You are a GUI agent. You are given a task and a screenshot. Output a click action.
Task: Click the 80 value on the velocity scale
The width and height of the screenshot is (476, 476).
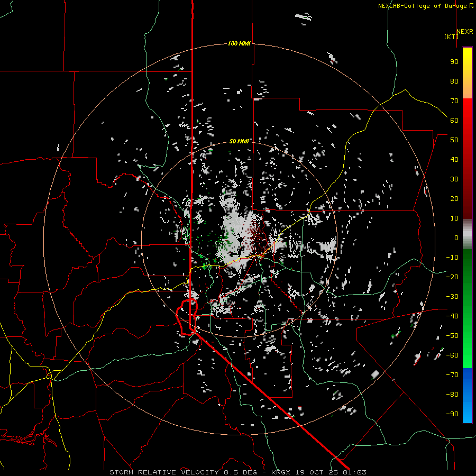tap(454, 81)
